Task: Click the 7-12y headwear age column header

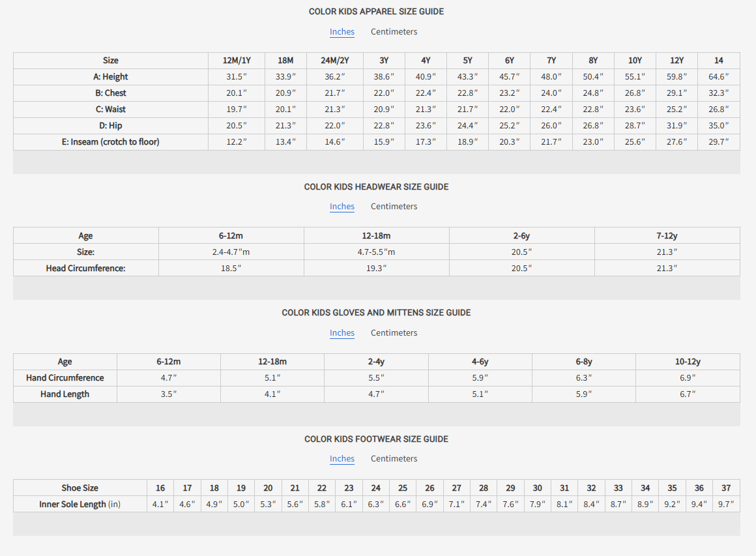Action: 667,236
